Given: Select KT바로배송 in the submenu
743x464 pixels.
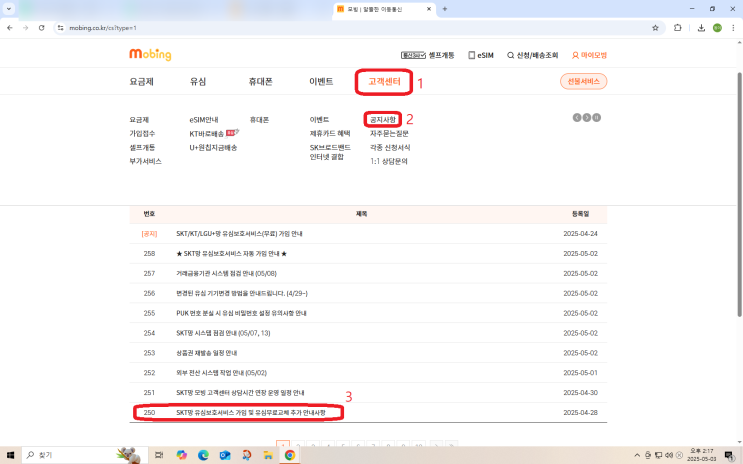Looking at the screenshot, I should 207,134.
